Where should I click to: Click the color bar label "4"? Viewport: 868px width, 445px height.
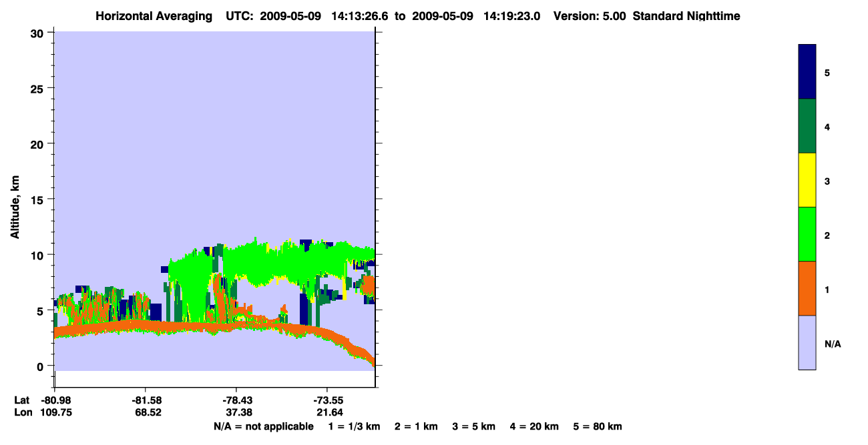tap(827, 127)
